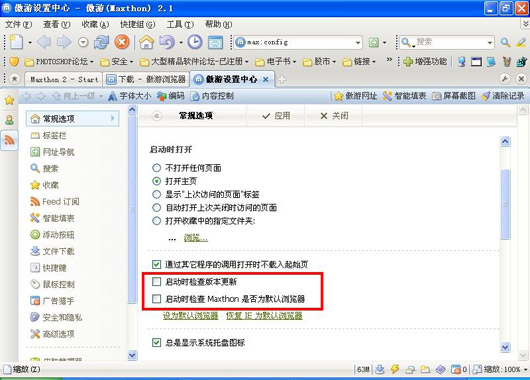Screen dimensions: 530x380
Task: Select 广告猎手 in settings sidebar
Action: click(x=52, y=301)
